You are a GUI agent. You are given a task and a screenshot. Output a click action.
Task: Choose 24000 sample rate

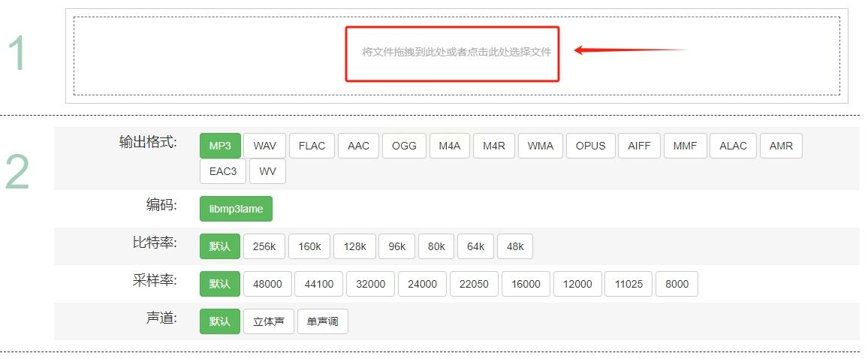coord(423,284)
